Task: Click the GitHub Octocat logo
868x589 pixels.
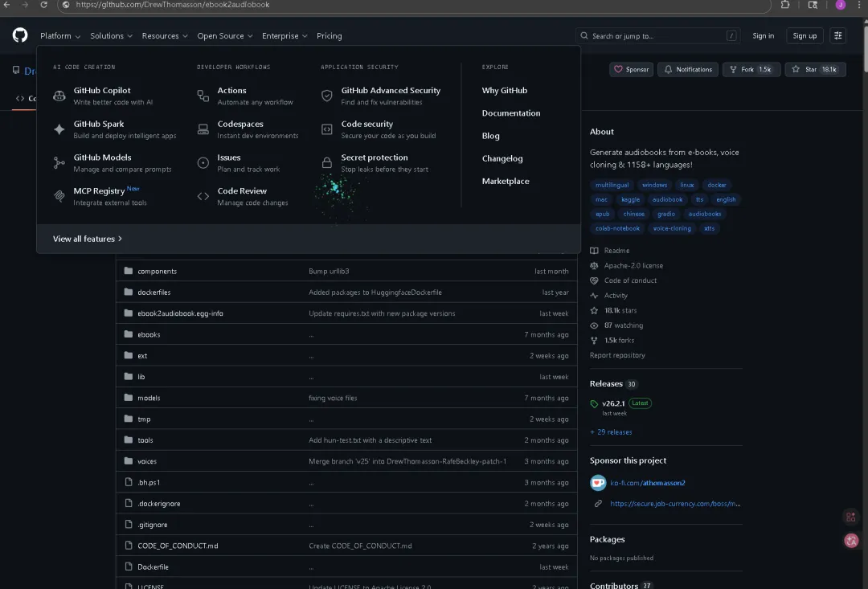Action: 20,35
